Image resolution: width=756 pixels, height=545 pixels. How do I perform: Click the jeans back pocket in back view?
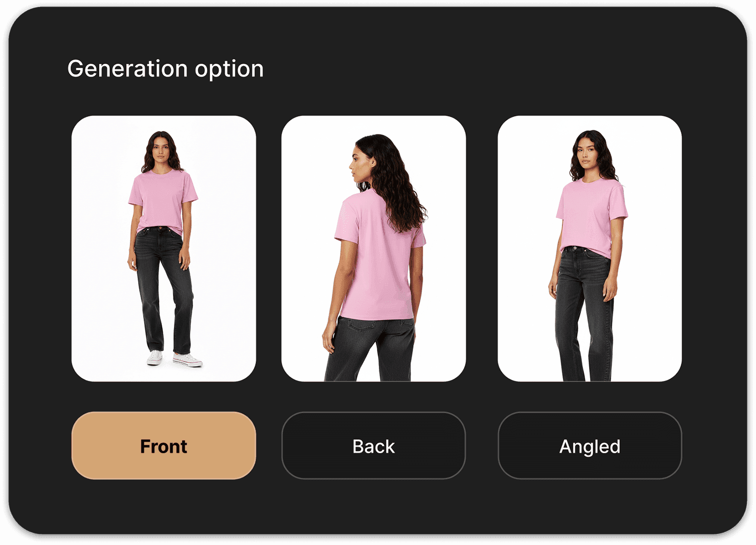tap(361, 325)
